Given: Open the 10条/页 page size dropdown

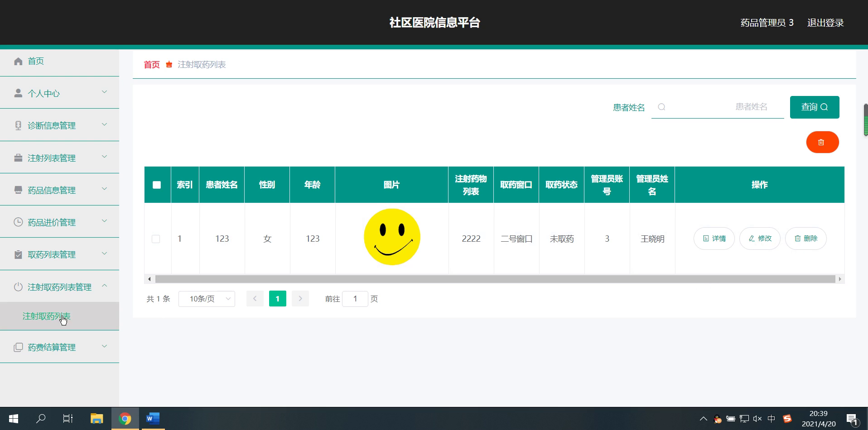Looking at the screenshot, I should point(207,299).
